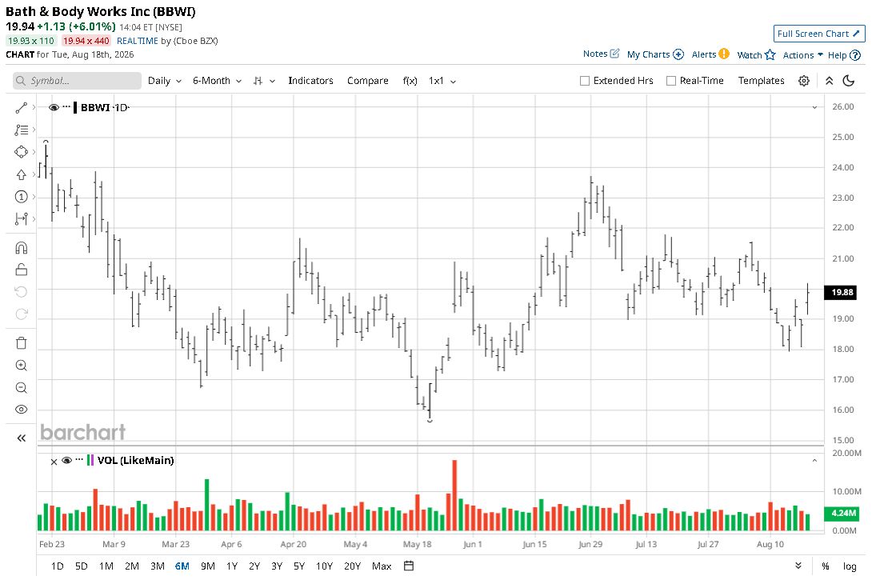This screenshot has width=888, height=588.
Task: Open Alerts for BBWI
Action: tap(710, 54)
